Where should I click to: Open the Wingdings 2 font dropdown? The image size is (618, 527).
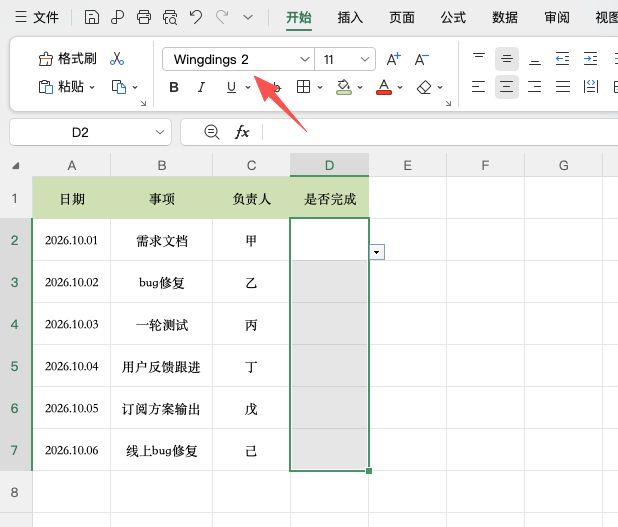click(304, 59)
